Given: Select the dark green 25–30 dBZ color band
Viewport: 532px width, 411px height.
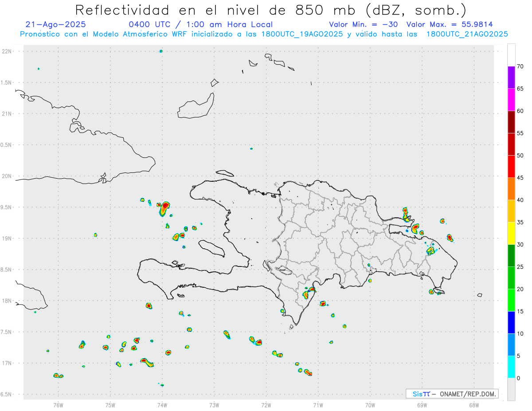Looking at the screenshot, I should [x=511, y=255].
